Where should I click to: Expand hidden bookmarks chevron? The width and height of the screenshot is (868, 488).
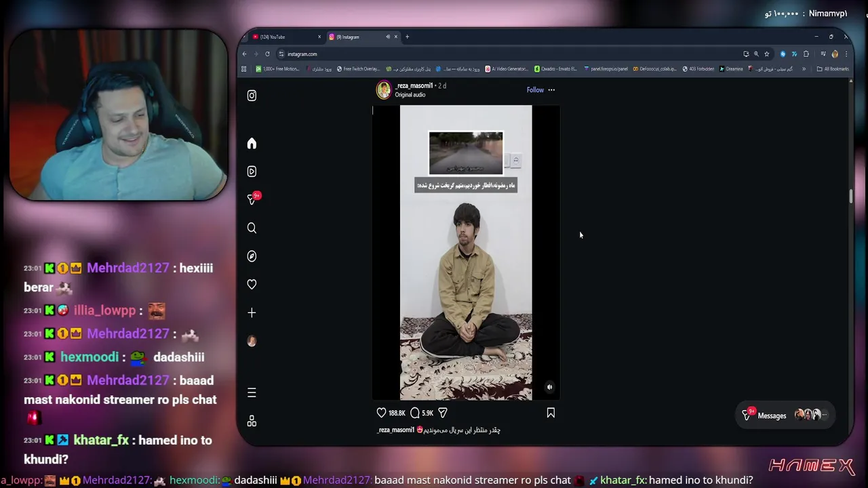click(804, 68)
